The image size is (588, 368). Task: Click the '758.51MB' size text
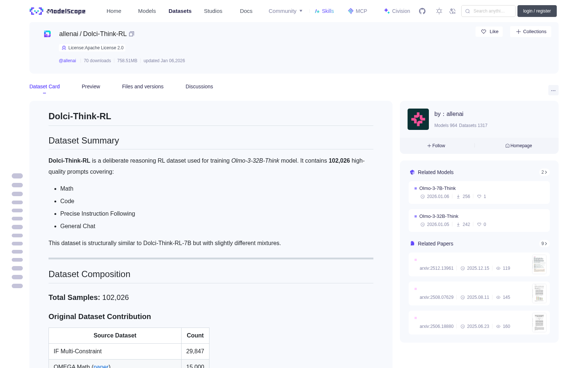click(127, 61)
